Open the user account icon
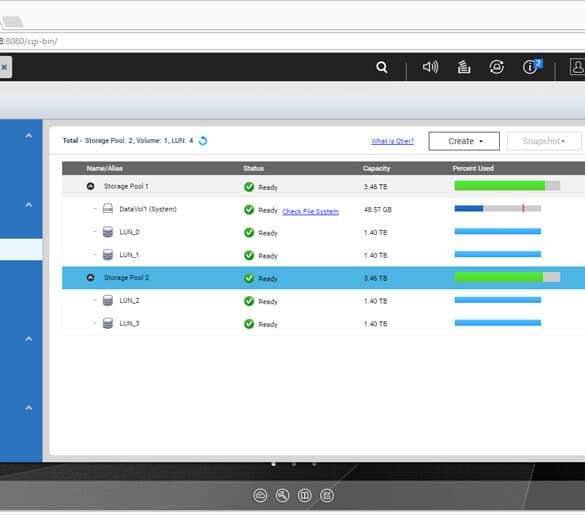The image size is (585, 515). pos(577,67)
